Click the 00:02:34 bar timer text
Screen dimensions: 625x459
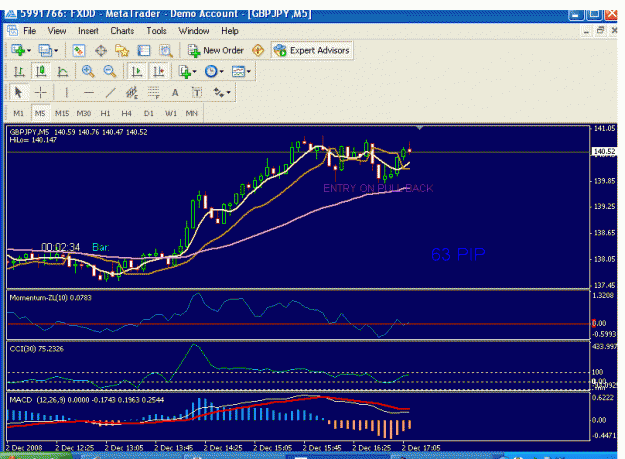tap(61, 247)
